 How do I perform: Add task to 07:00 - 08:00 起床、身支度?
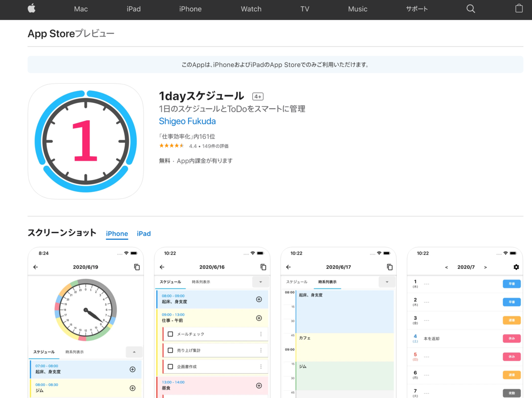tap(133, 369)
